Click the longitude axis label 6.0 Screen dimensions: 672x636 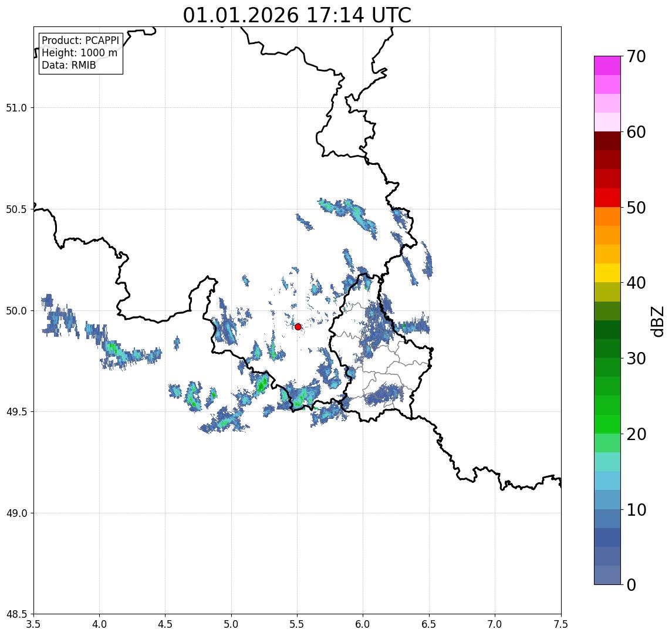tap(363, 624)
